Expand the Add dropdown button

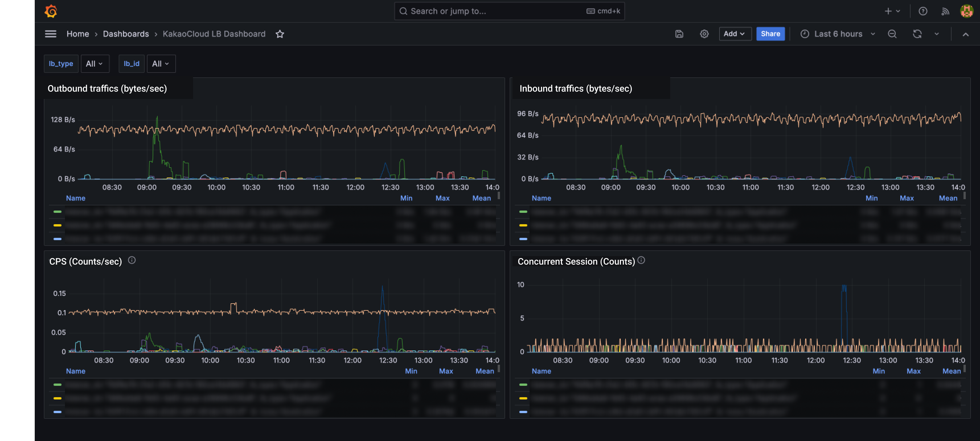pyautogui.click(x=735, y=34)
